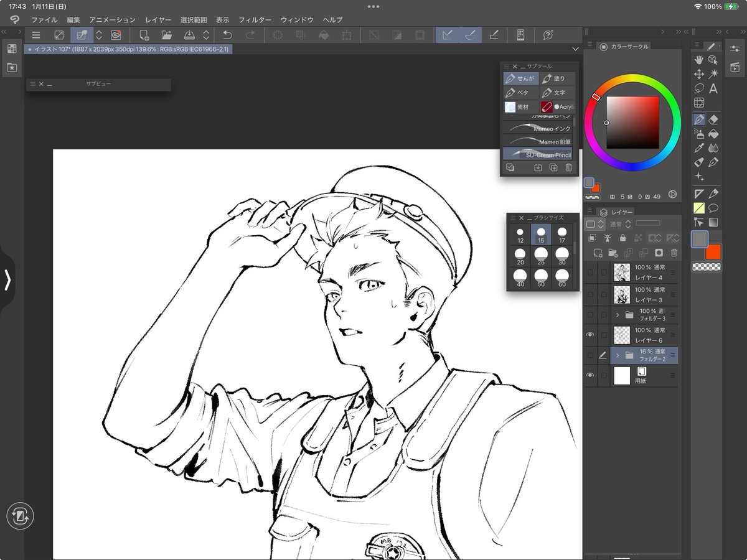Open the hamburger command bar menu
Screen dimensions: 747x560
[37, 35]
